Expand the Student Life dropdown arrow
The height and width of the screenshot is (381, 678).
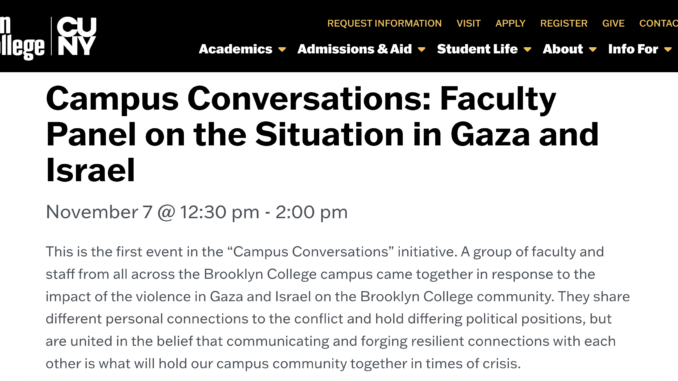point(527,50)
